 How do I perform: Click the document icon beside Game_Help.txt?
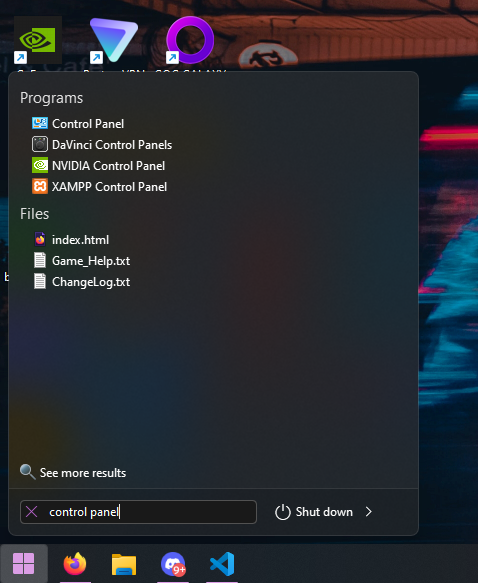click(x=40, y=260)
